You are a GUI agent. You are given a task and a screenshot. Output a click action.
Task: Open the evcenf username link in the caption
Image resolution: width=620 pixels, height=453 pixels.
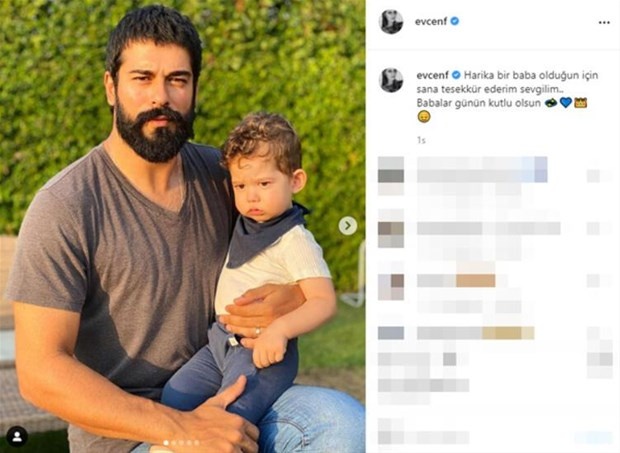(x=433, y=75)
